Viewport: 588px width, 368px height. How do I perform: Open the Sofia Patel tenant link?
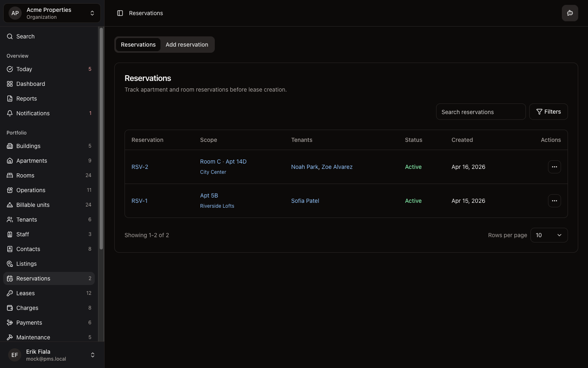[x=305, y=201]
